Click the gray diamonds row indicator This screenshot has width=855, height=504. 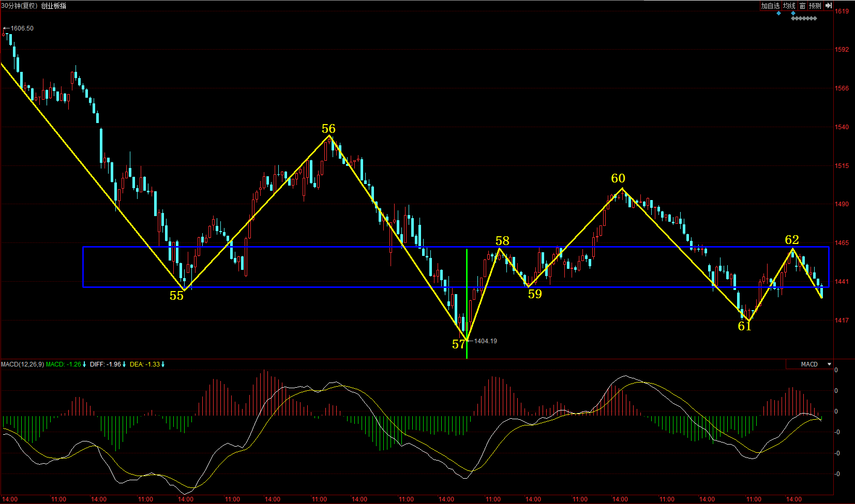click(804, 19)
